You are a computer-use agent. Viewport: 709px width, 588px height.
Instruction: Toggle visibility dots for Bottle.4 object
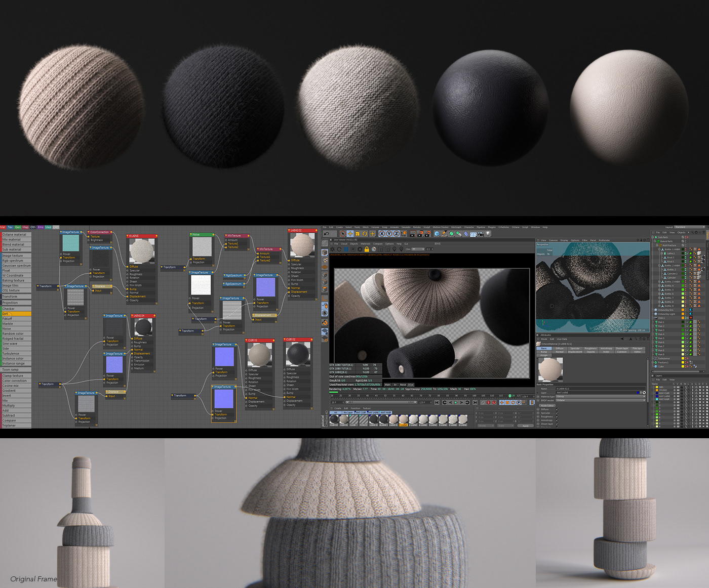tap(686, 286)
